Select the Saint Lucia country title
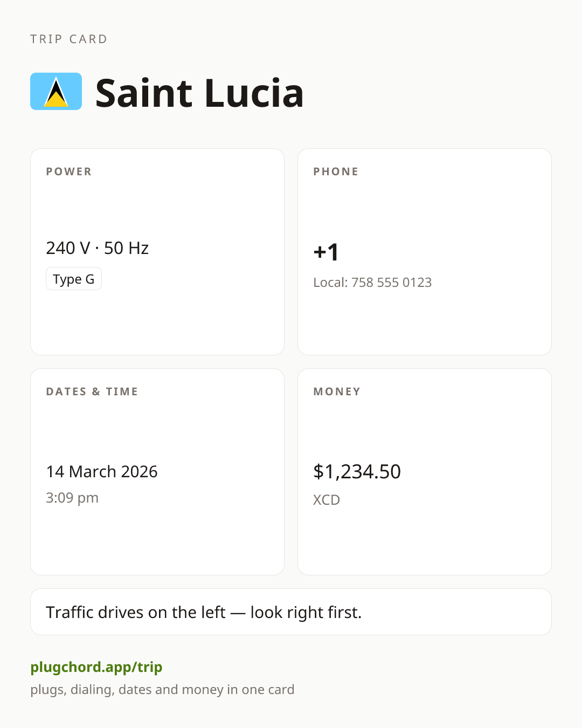The width and height of the screenshot is (582, 728). click(x=199, y=93)
